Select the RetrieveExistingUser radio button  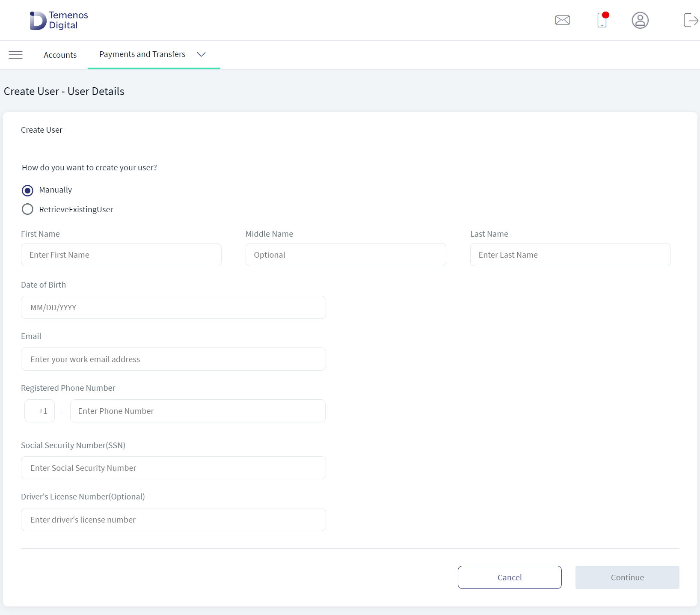[x=27, y=209]
